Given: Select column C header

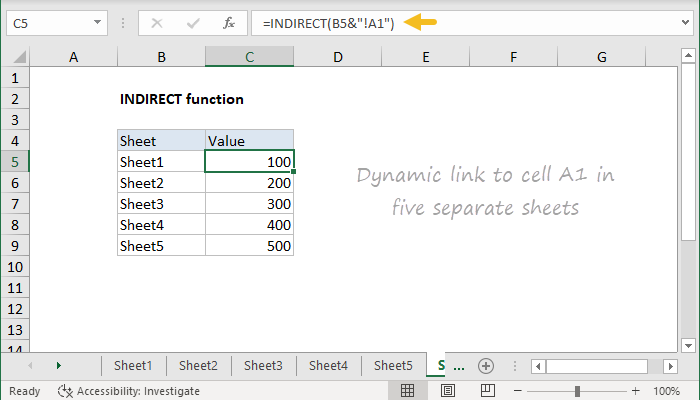Looking at the screenshot, I should tap(250, 57).
